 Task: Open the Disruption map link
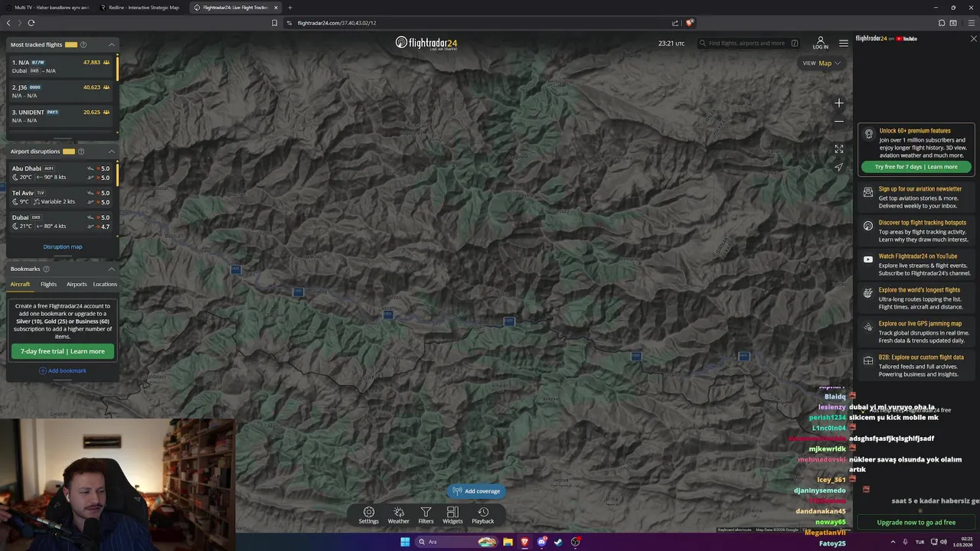[63, 246]
